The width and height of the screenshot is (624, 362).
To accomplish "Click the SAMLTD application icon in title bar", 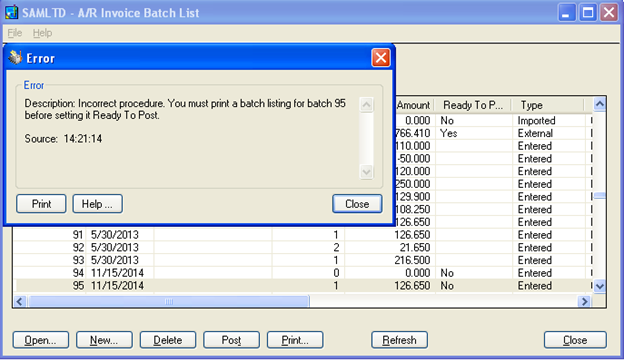I will pos(12,12).
